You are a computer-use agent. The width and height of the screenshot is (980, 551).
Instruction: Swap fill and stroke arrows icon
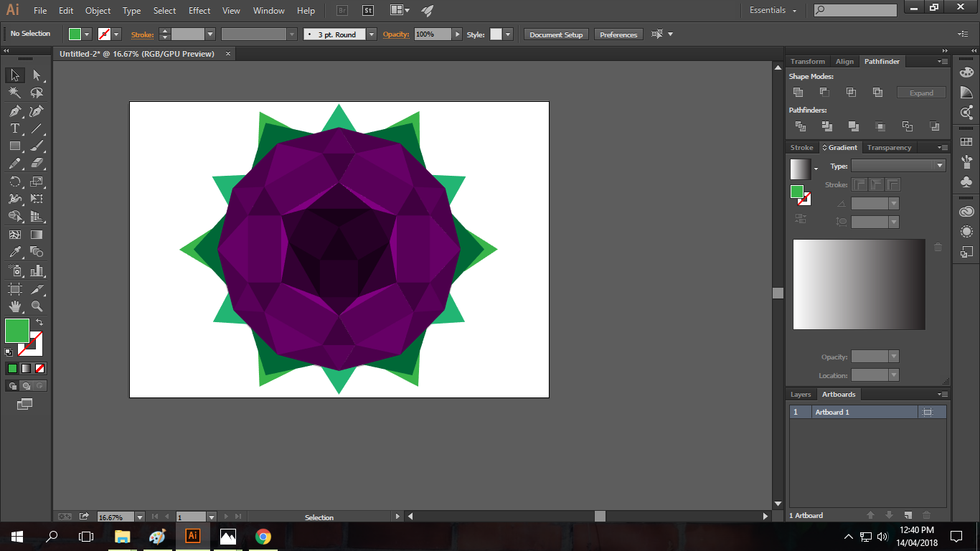pos(39,323)
